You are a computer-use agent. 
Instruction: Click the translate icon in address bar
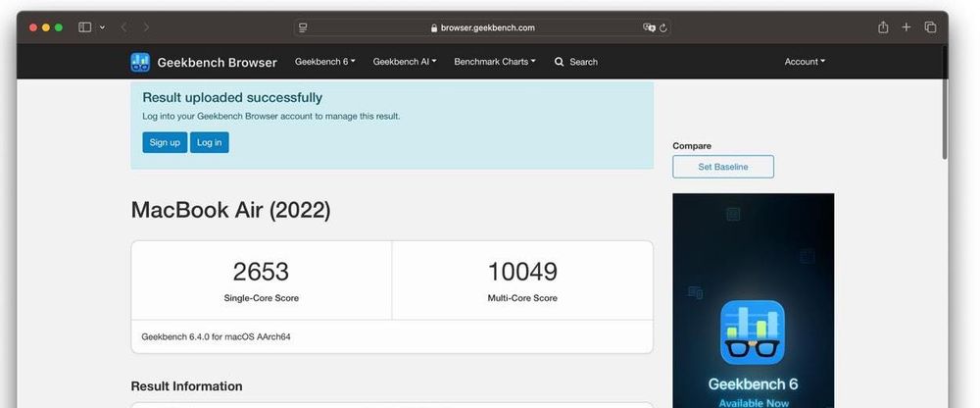(x=650, y=27)
